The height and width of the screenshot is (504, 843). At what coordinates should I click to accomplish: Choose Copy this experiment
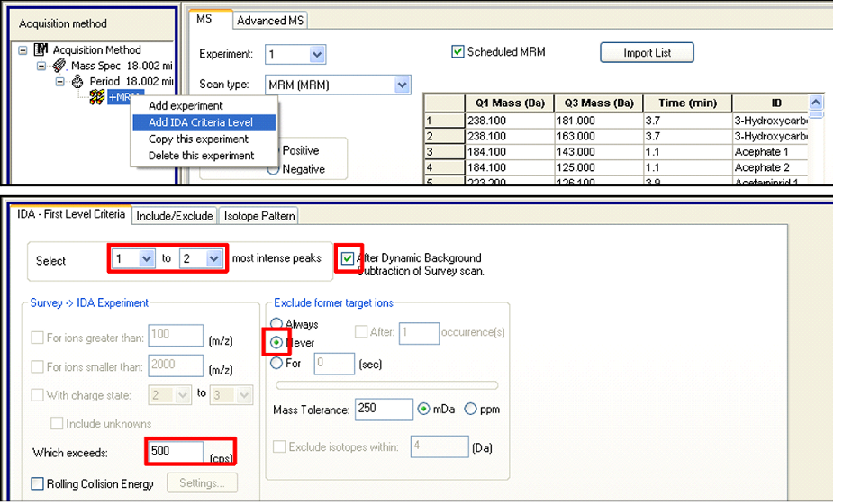198,139
